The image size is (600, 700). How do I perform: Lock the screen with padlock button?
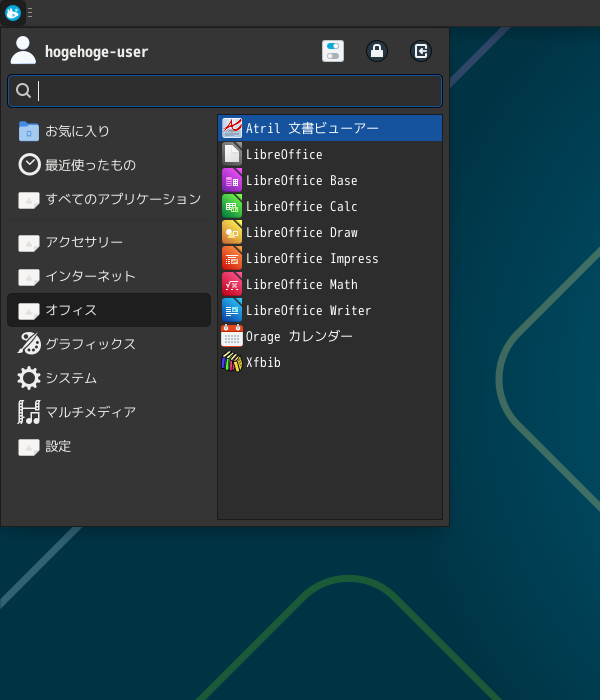[x=377, y=51]
